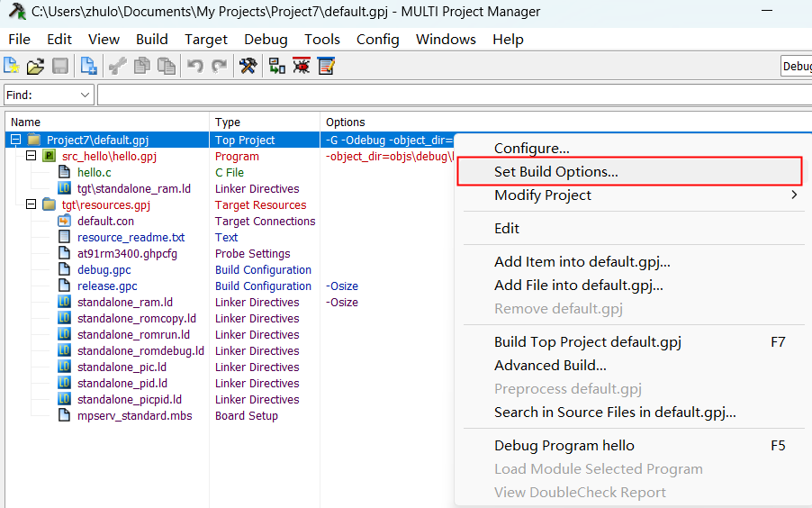Click the icon beside default.con
812x508 pixels.
pos(64,222)
